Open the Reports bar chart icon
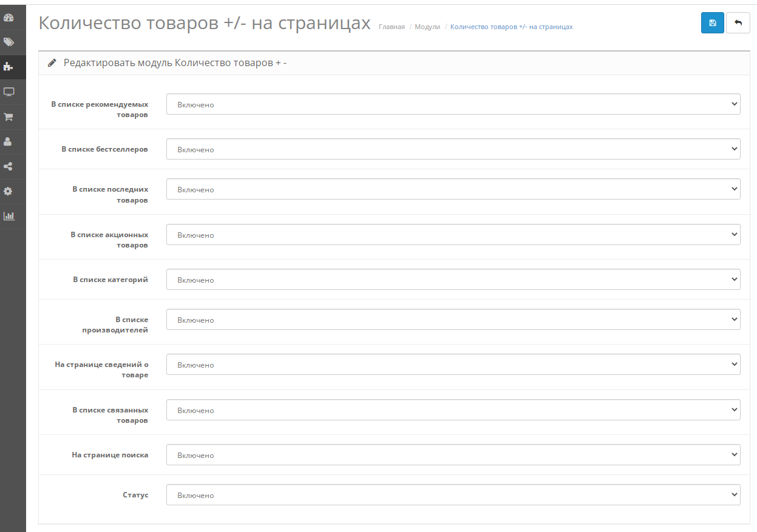Screen dimensions: 757x532 point(8,216)
